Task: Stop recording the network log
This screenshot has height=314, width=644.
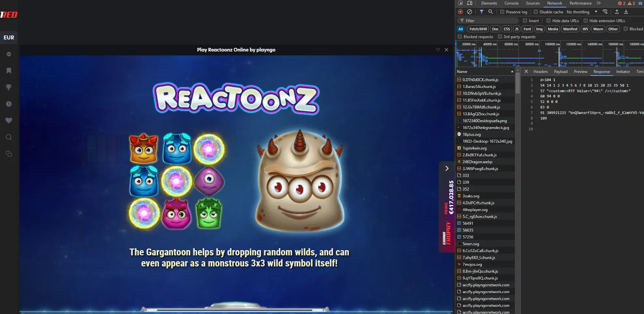Action: (x=460, y=12)
